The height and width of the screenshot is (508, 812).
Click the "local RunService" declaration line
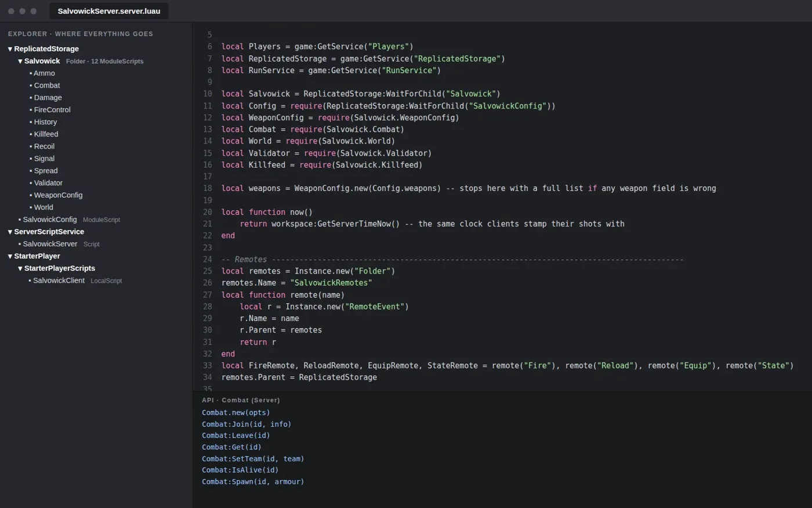[x=331, y=70]
